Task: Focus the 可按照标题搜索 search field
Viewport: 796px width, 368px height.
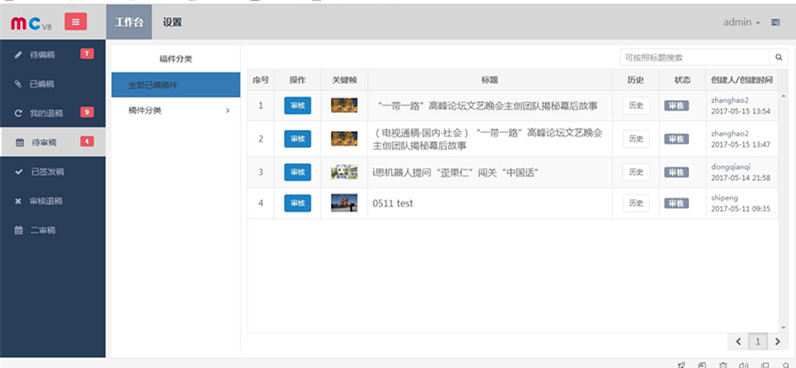Action: pos(694,57)
